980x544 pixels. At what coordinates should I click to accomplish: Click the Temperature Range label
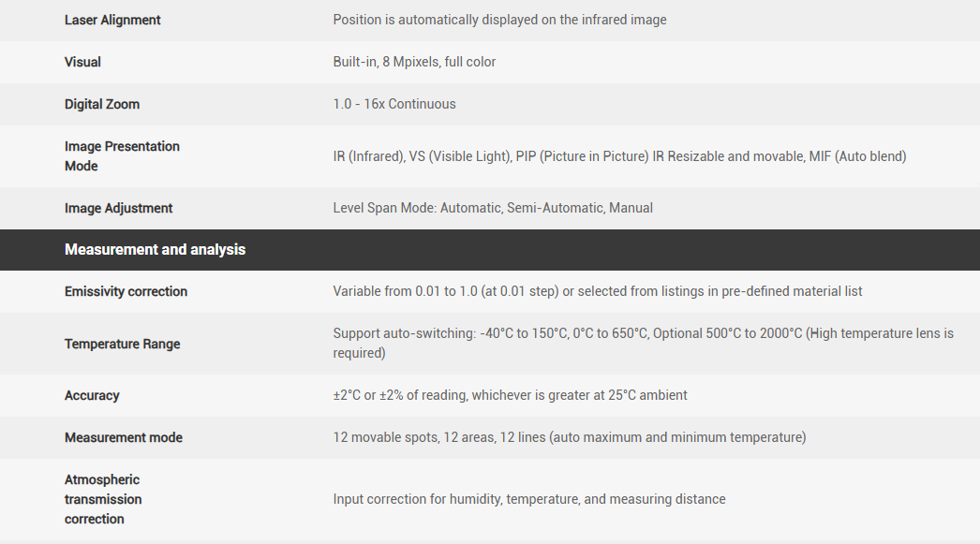pyautogui.click(x=122, y=344)
